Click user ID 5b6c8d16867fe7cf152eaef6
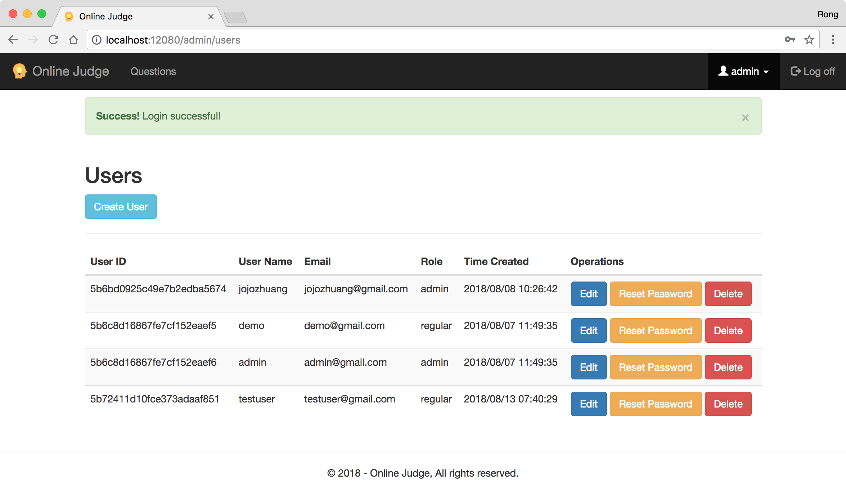 pos(153,362)
